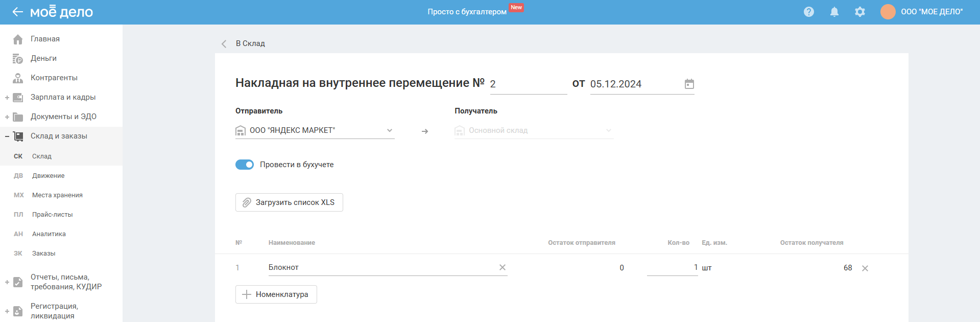Click the Наименование column header

coord(292,243)
